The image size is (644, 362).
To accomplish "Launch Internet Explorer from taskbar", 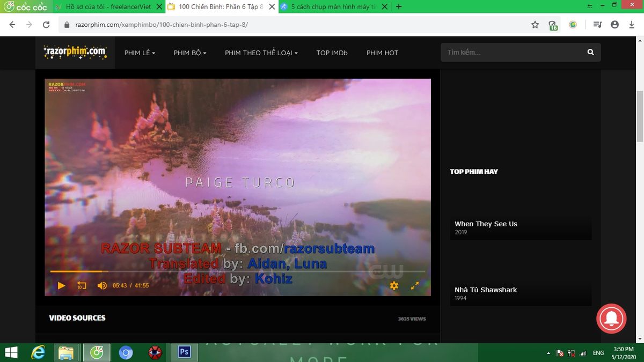I will click(x=38, y=352).
